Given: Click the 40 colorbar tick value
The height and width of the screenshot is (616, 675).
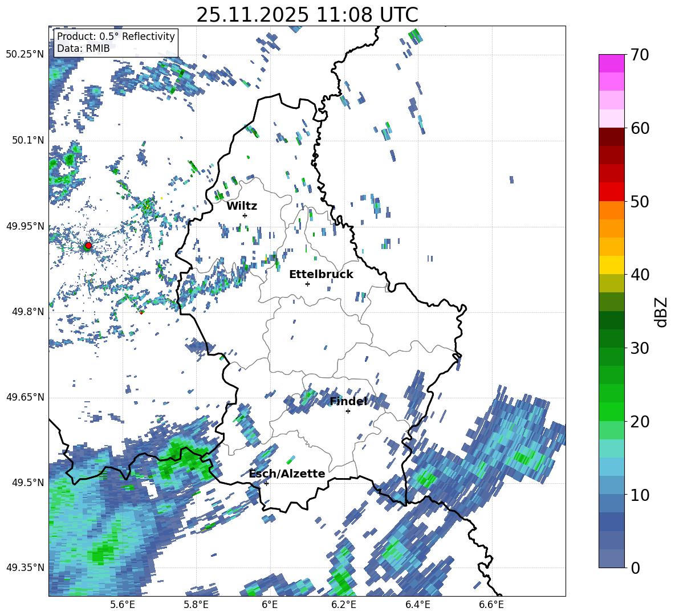Looking at the screenshot, I should pos(640,275).
